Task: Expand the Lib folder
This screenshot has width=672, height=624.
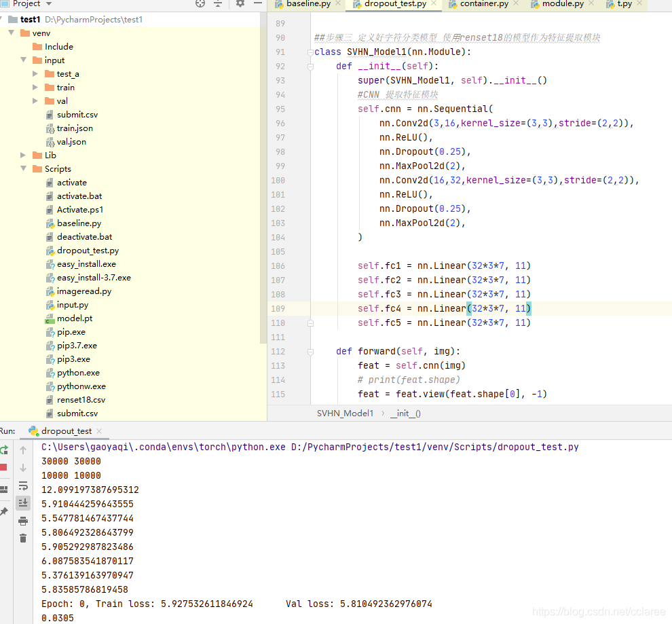Action: (23, 155)
